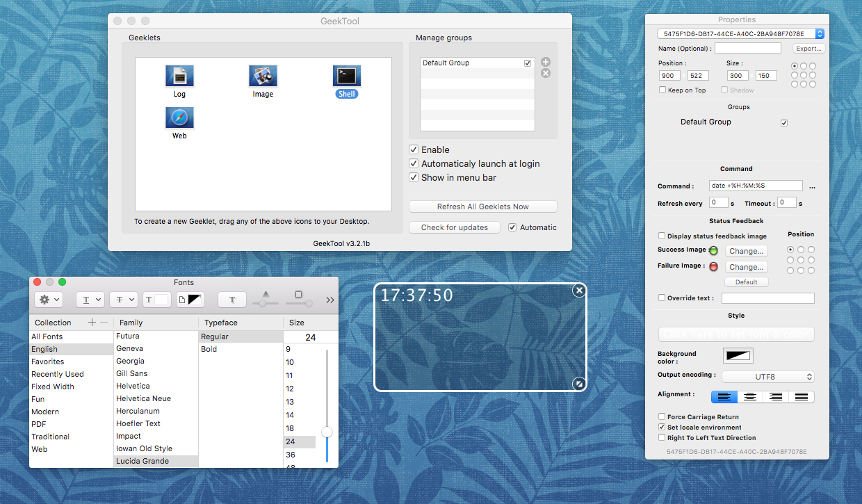
Task: Open the Output encoding dropdown
Action: (x=767, y=376)
